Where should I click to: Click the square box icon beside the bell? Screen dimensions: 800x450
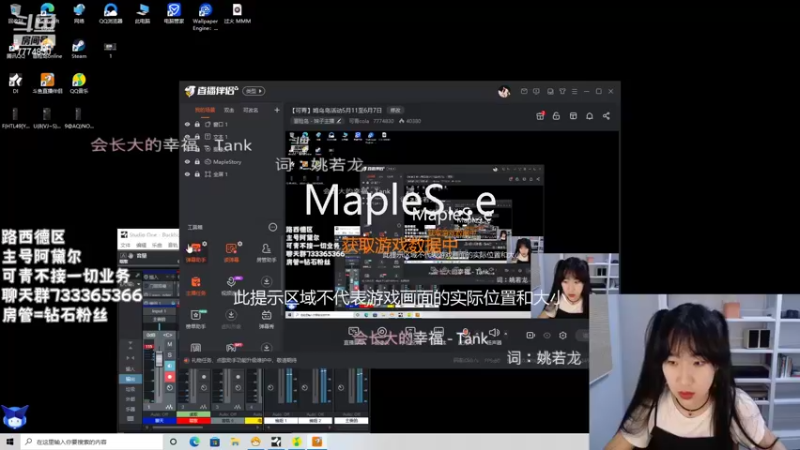[573, 116]
